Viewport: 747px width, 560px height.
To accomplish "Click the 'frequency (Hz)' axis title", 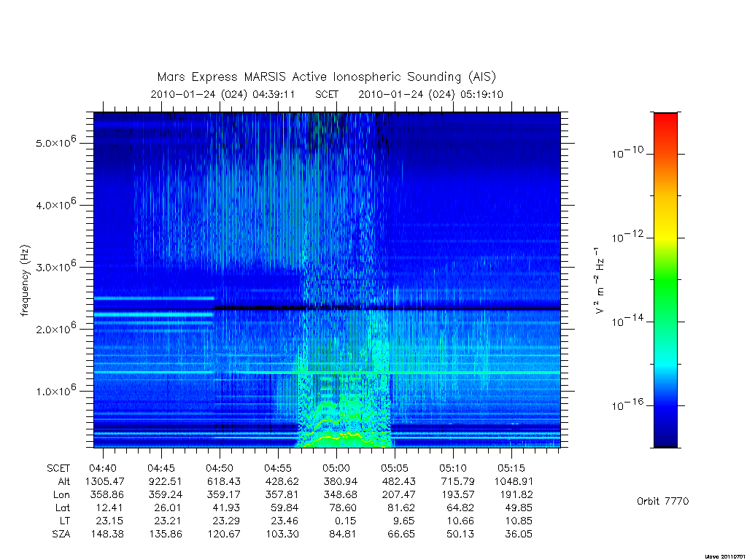I will coord(25,281).
